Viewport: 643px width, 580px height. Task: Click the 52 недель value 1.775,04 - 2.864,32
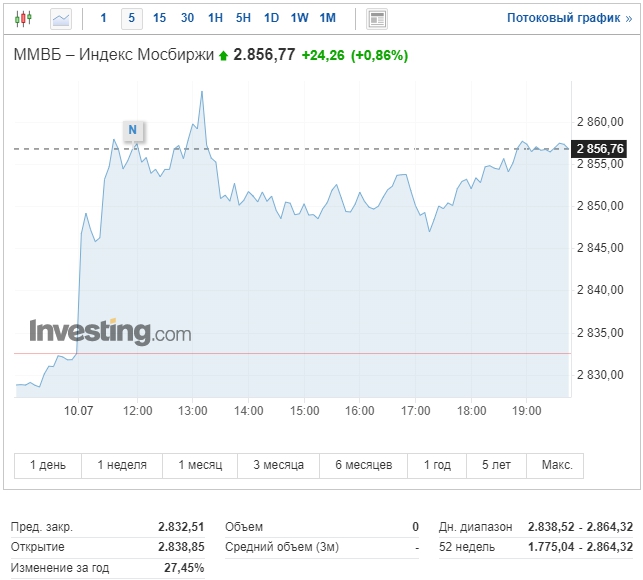[580, 547]
